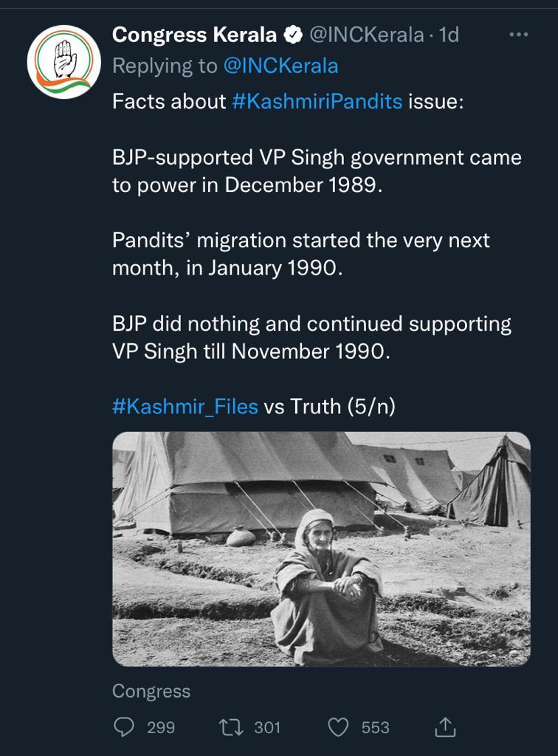Enlarge the black-and-white tent camp photo
Screen dimensions: 558x756
[321, 549]
